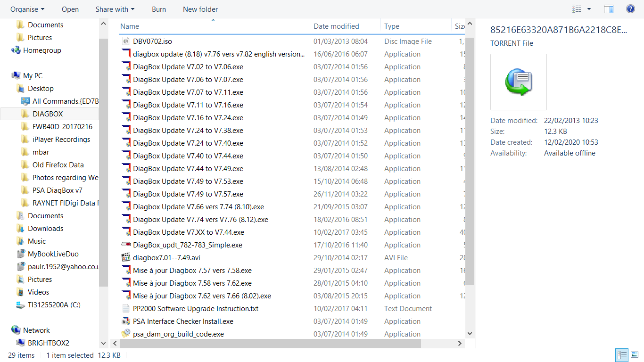Image resolution: width=644 pixels, height=362 pixels.
Task: Open the Photos regarding We folder
Action: [66, 178]
